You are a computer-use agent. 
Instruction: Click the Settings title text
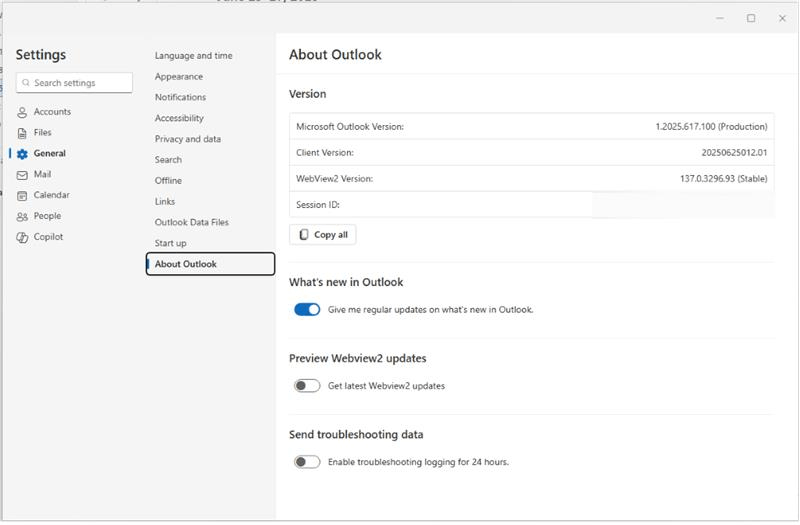[x=41, y=55]
